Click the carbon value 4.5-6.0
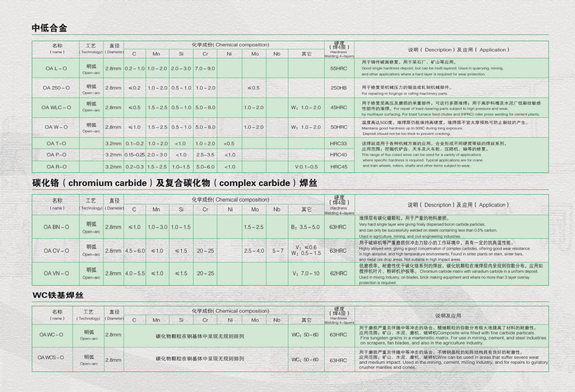The image size is (575, 392). tap(134, 251)
